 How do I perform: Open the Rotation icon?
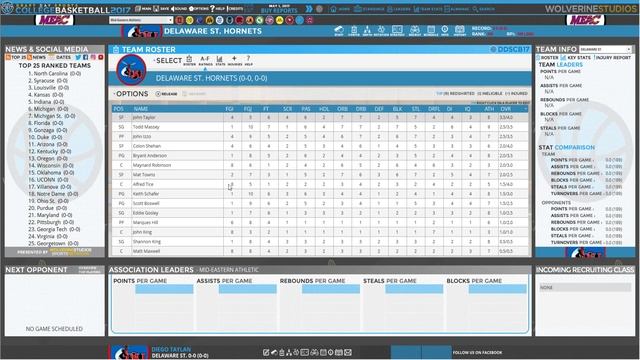coord(381,31)
